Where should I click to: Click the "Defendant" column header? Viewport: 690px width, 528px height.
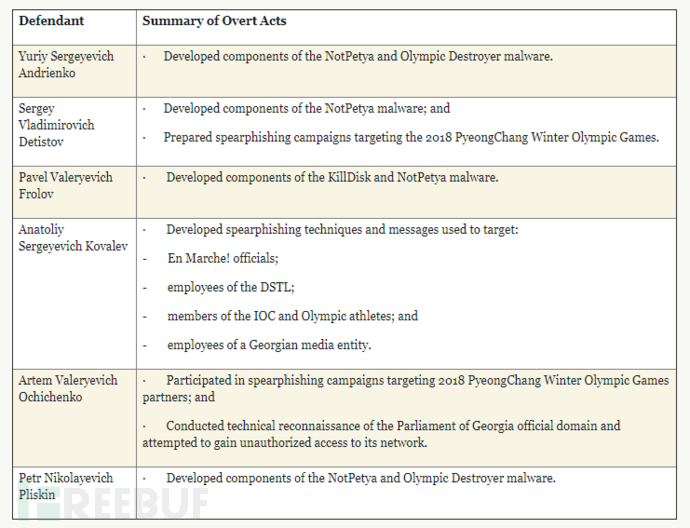click(x=51, y=20)
